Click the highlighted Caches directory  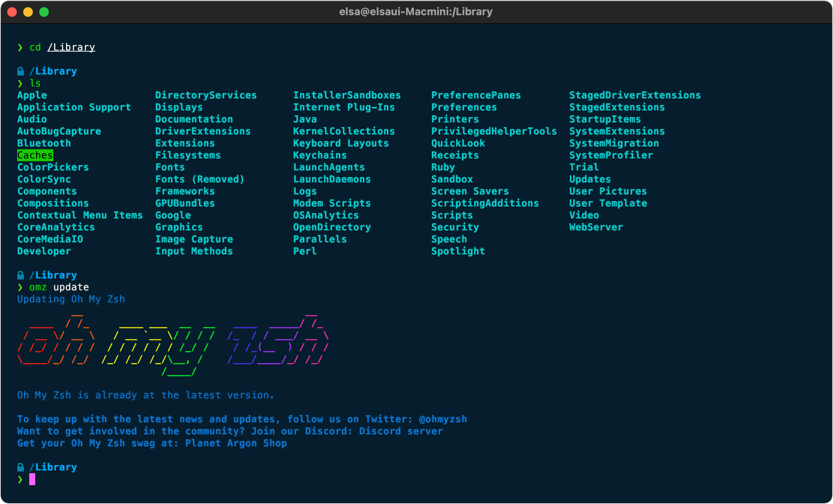(35, 155)
